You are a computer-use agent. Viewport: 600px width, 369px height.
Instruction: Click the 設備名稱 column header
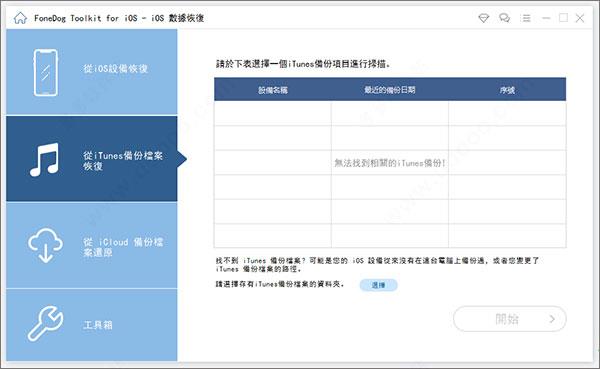[x=273, y=90]
